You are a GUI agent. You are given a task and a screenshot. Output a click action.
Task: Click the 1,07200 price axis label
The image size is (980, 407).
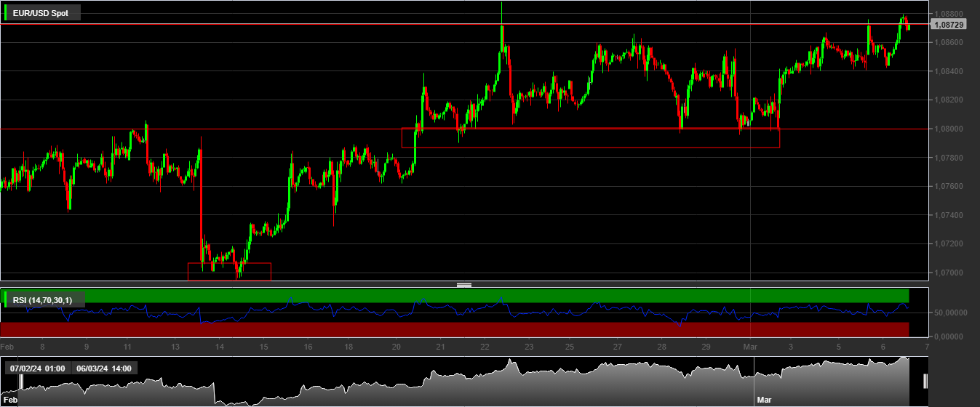(x=949, y=244)
